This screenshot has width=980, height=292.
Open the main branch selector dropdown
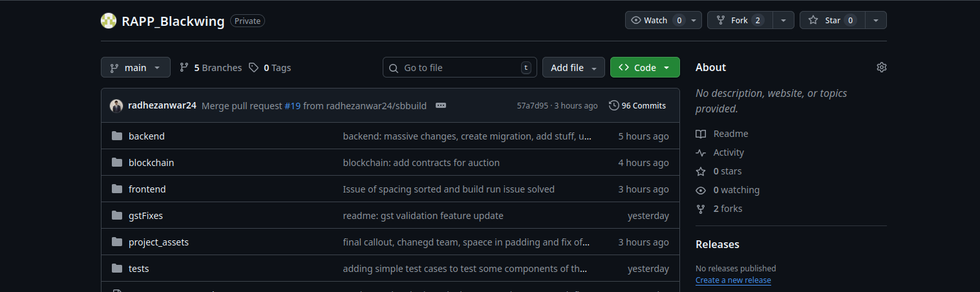pyautogui.click(x=136, y=67)
